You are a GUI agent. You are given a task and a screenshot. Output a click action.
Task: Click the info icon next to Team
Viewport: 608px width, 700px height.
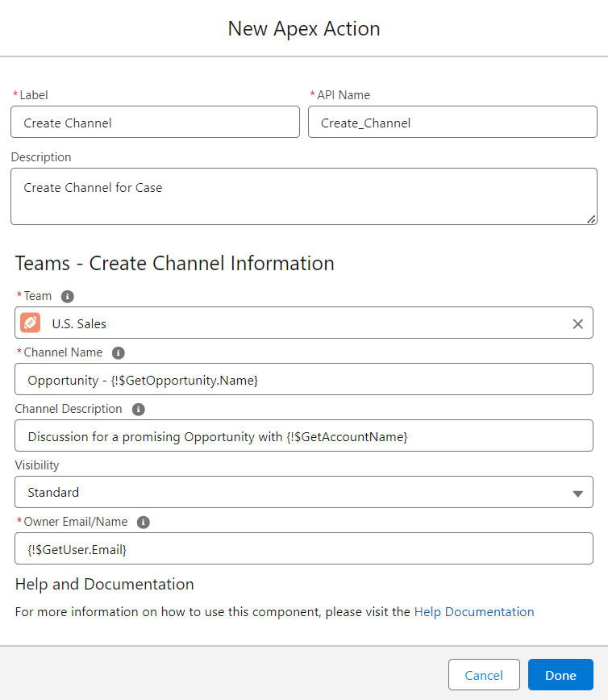(68, 297)
